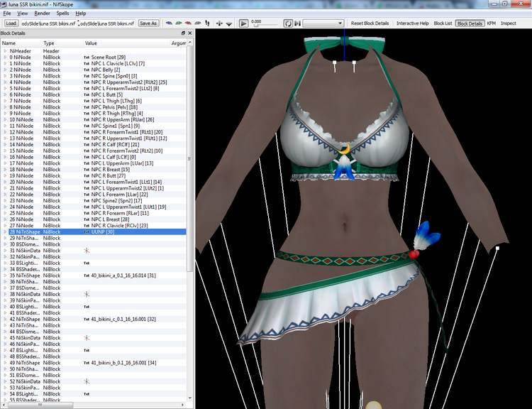
Task: Toggle the Switch animation sequence button
Action: click(x=297, y=23)
